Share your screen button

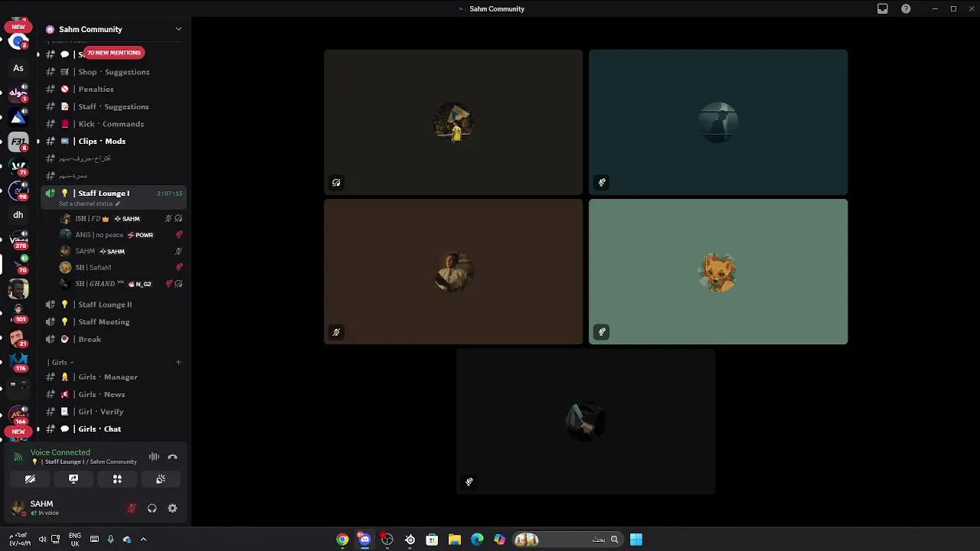73,479
